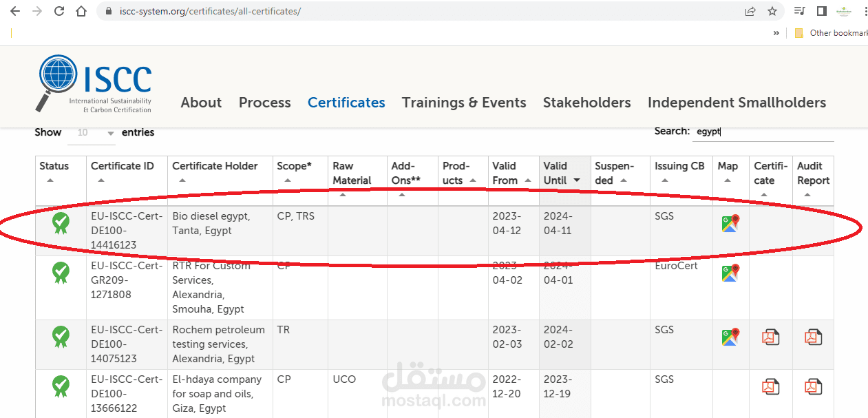Click holder El-hdaya company for soap and oils
The width and height of the screenshot is (868, 418).
tap(217, 394)
